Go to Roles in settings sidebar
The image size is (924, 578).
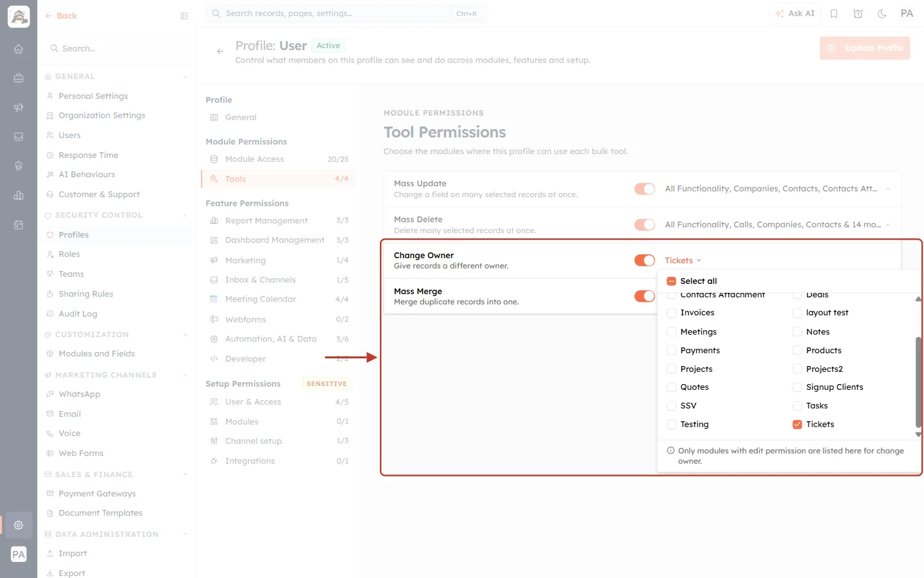[69, 254]
